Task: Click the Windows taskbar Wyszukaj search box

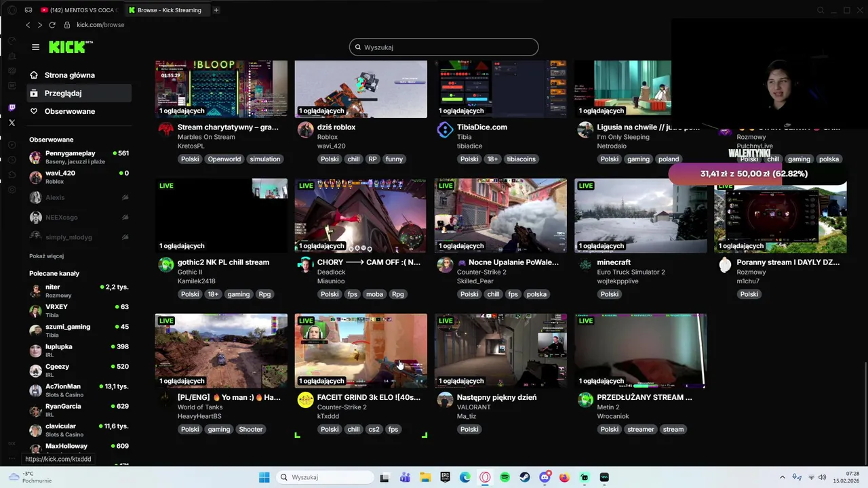Action: pos(325,477)
